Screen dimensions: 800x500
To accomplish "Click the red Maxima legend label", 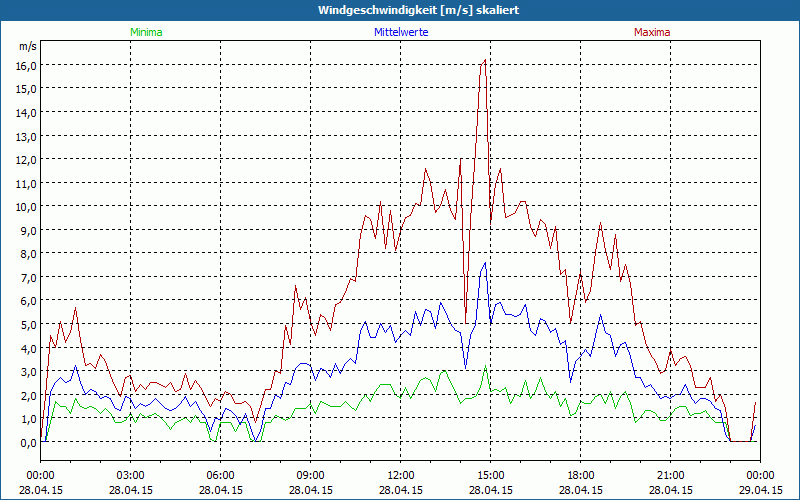I will tap(651, 32).
